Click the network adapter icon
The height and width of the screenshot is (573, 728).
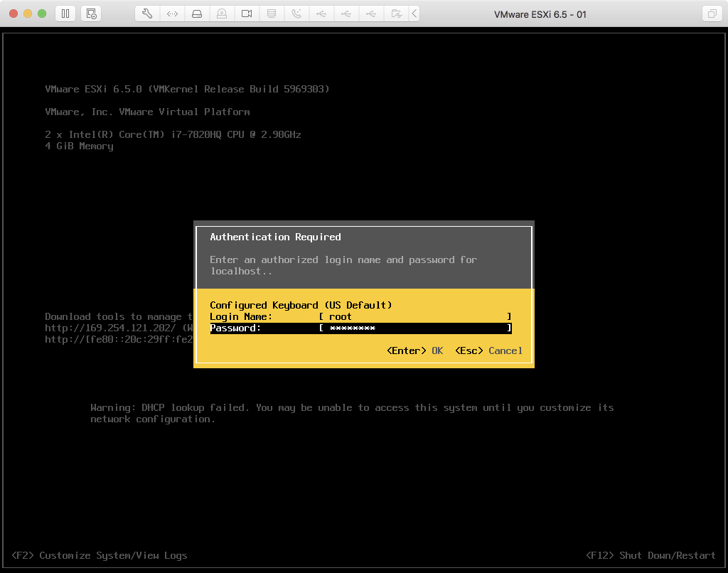[x=172, y=14]
